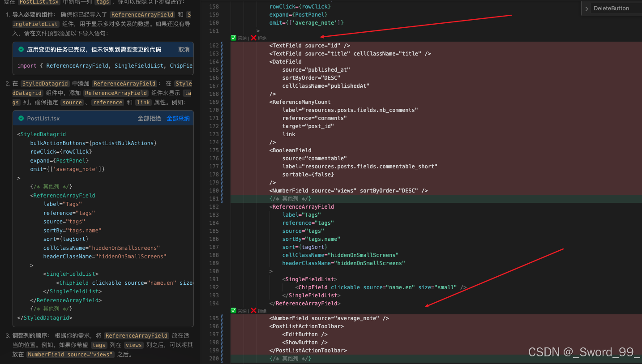This screenshot has height=364, width=642.
Task: Click sortBy="tags.name" on editor line 186
Action: tap(311, 239)
